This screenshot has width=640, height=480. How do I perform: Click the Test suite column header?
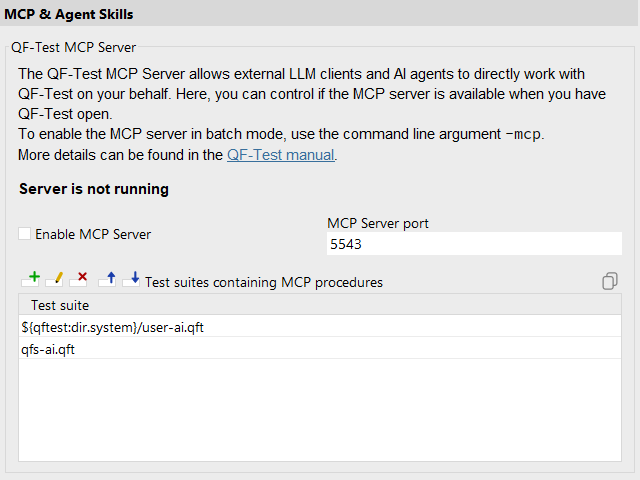320,305
